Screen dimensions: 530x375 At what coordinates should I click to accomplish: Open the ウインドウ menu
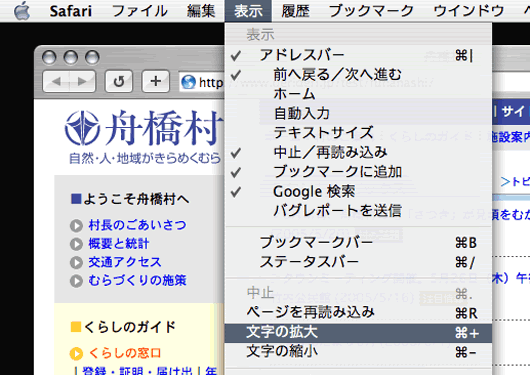coord(469,11)
